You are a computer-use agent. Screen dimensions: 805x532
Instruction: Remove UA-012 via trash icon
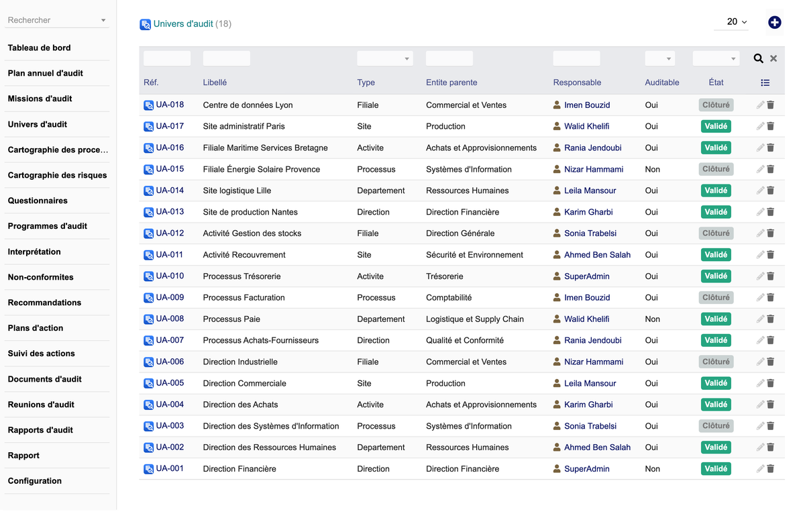(x=771, y=233)
